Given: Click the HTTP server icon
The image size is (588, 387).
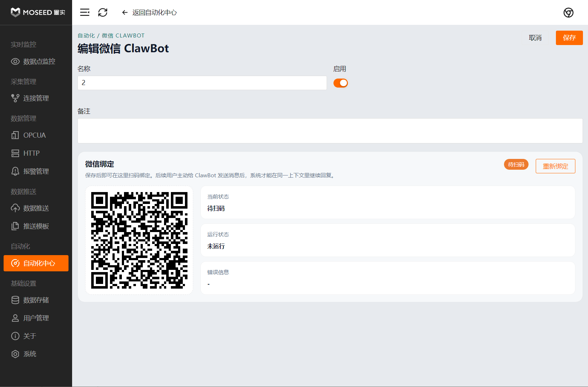Looking at the screenshot, I should 15,153.
